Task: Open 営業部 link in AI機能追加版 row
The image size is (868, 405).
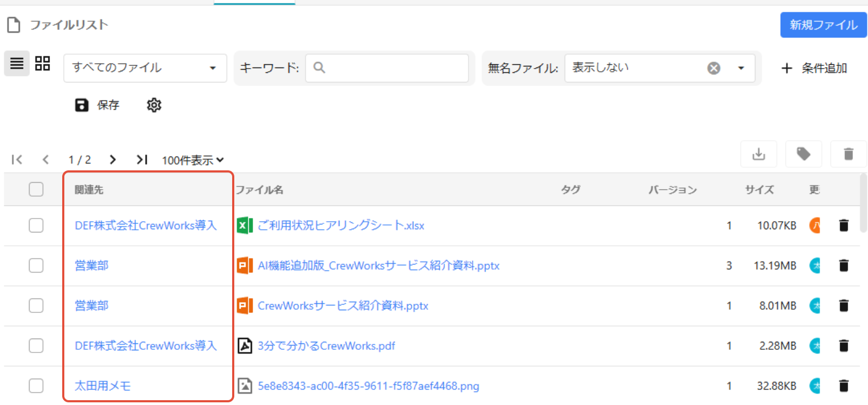Action: [x=92, y=266]
